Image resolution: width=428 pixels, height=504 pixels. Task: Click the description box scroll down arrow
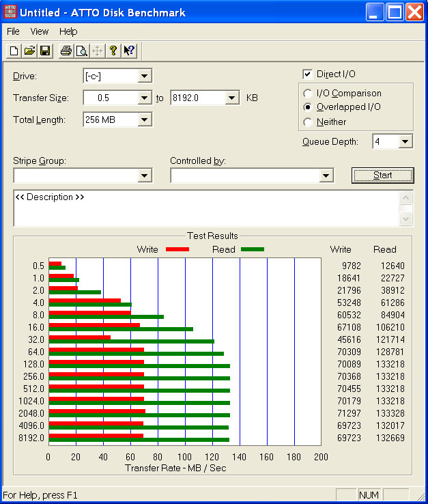[405, 219]
